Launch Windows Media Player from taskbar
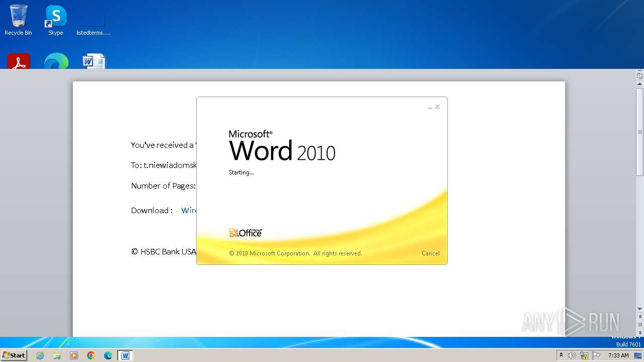Image resolution: width=644 pixels, height=362 pixels. coord(74,355)
